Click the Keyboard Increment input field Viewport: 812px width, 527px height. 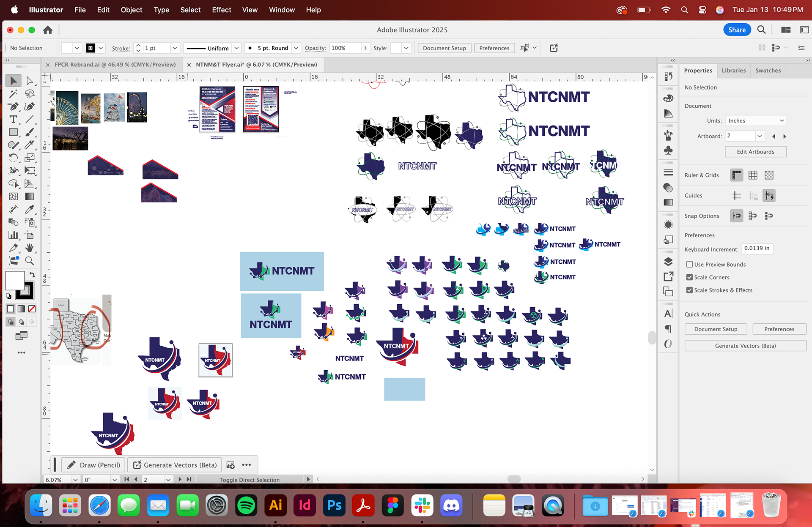pos(757,249)
